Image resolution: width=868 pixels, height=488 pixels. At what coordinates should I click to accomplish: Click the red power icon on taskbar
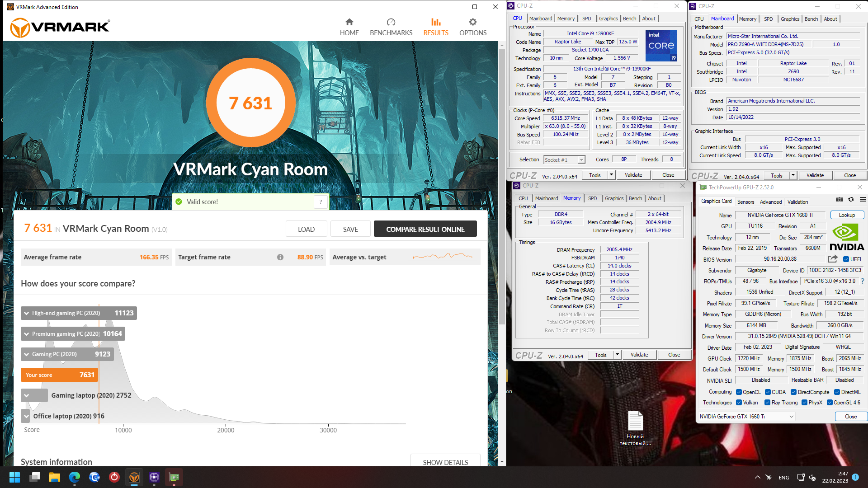114,477
